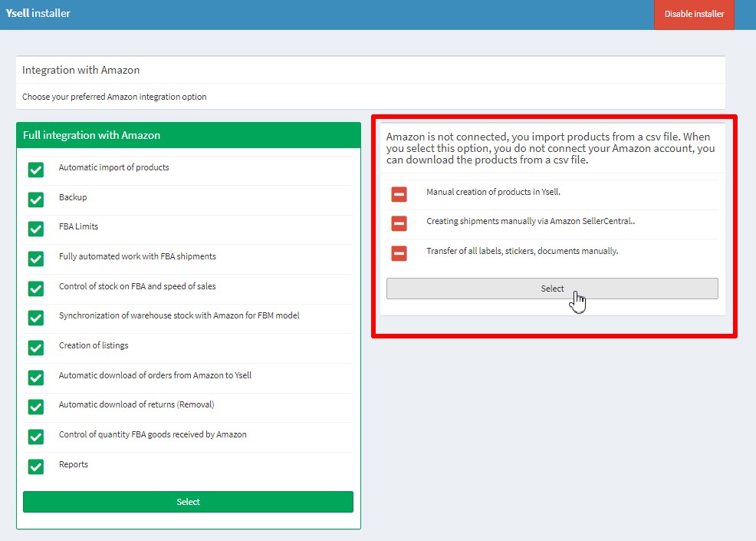The height and width of the screenshot is (541, 756).
Task: Click 'Creating shipments manually via Amazon SellerCentral' text
Action: (x=531, y=221)
